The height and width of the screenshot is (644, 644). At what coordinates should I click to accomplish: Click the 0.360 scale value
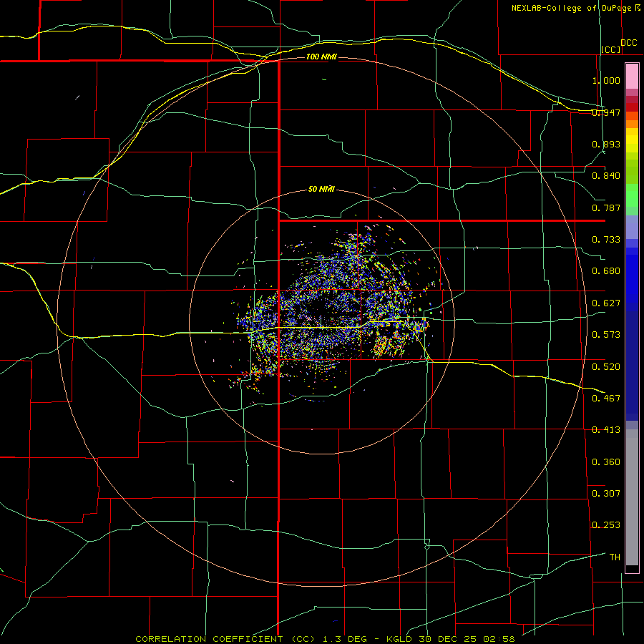point(606,462)
